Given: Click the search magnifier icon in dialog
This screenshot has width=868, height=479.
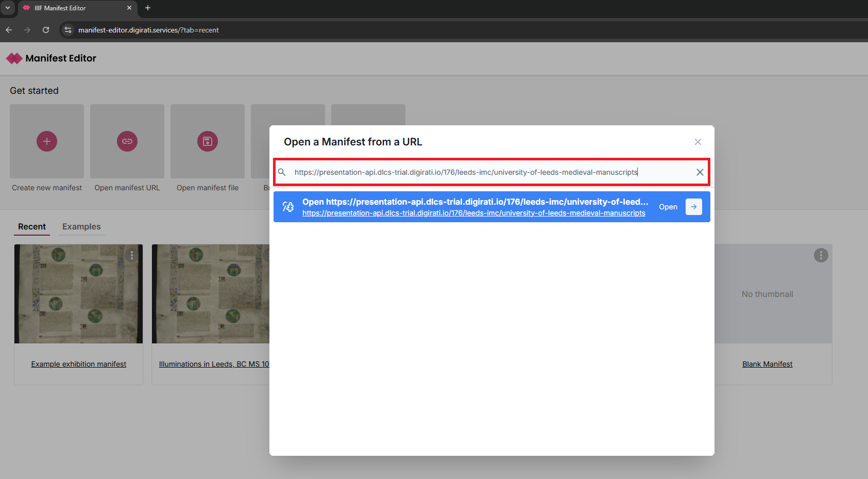Looking at the screenshot, I should [x=282, y=172].
